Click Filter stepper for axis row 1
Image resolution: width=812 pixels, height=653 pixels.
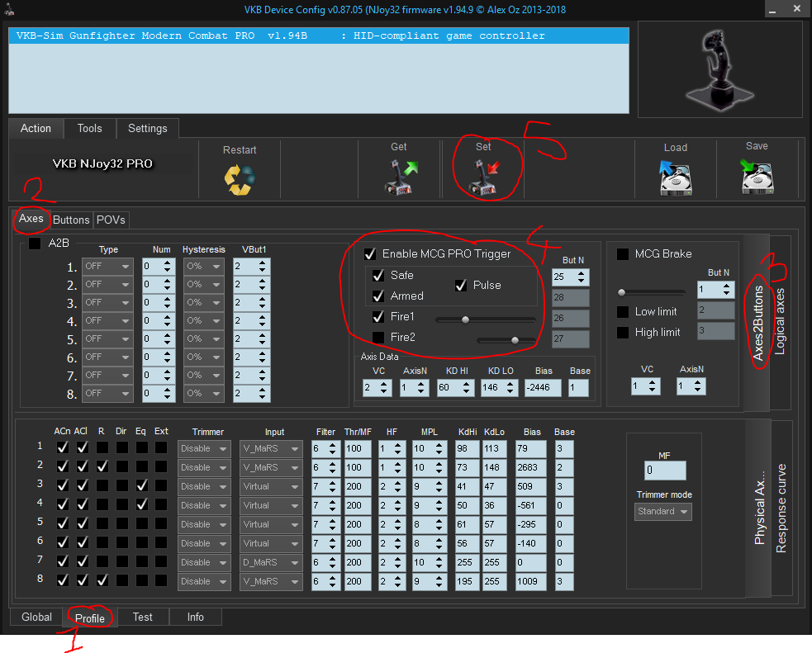pyautogui.click(x=325, y=448)
